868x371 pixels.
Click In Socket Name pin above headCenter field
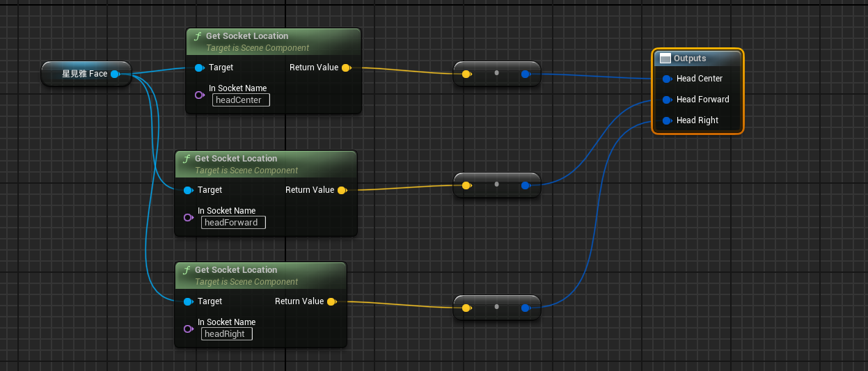[199, 94]
